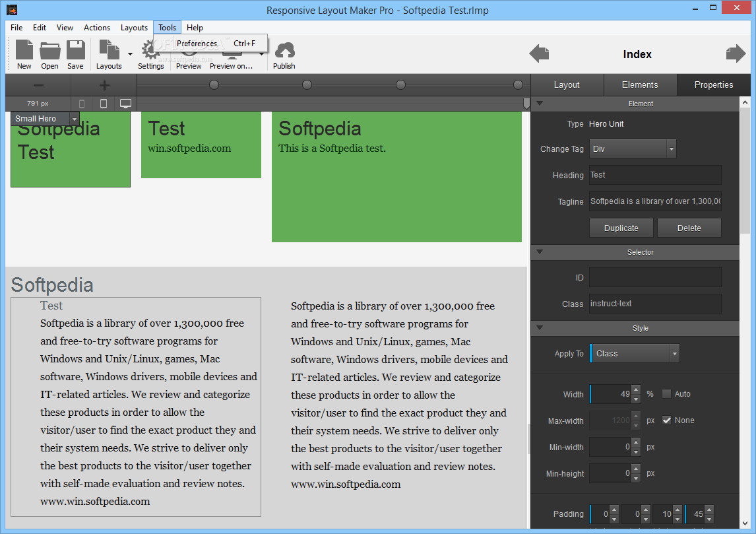
Task: Click the second breakpoint slider handle
Action: point(307,85)
